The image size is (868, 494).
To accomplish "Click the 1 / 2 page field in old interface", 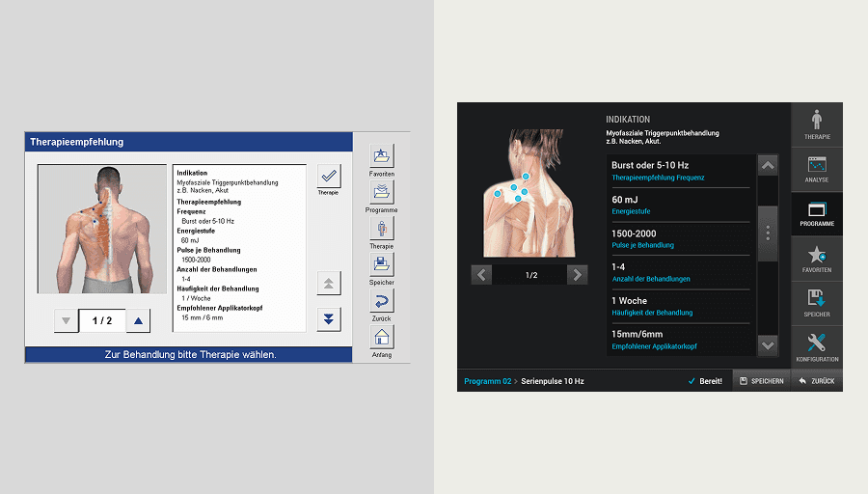I will (102, 320).
